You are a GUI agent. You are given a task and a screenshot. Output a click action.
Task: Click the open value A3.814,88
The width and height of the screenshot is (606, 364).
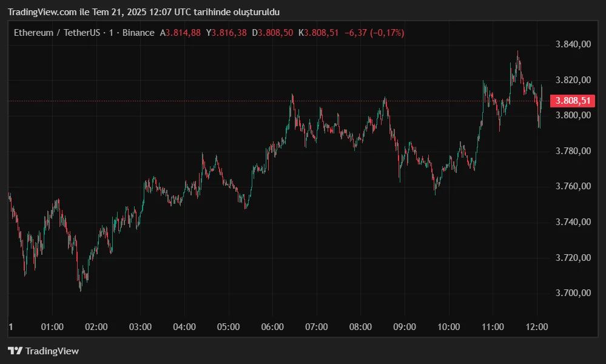pyautogui.click(x=180, y=33)
